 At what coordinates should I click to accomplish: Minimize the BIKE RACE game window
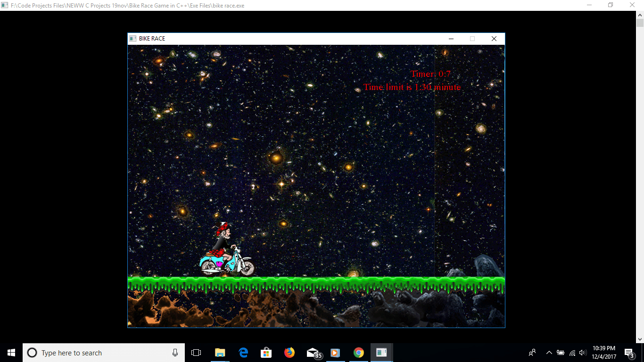pyautogui.click(x=451, y=39)
